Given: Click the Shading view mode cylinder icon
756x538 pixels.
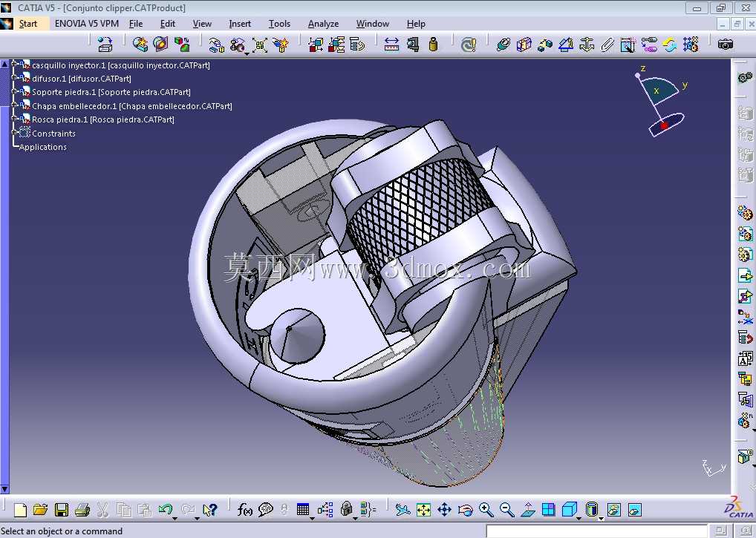Looking at the screenshot, I should [x=592, y=510].
